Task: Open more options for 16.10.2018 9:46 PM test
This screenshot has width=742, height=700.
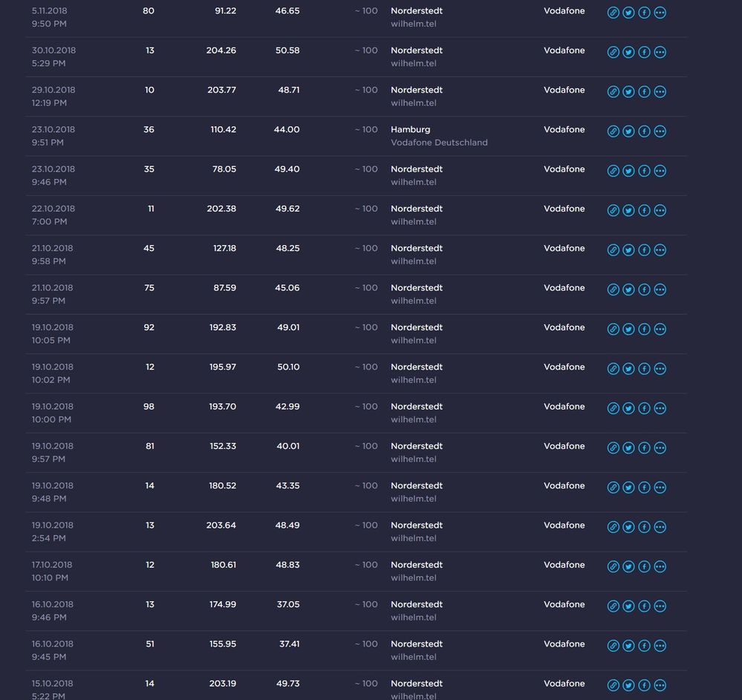Action: [x=660, y=606]
